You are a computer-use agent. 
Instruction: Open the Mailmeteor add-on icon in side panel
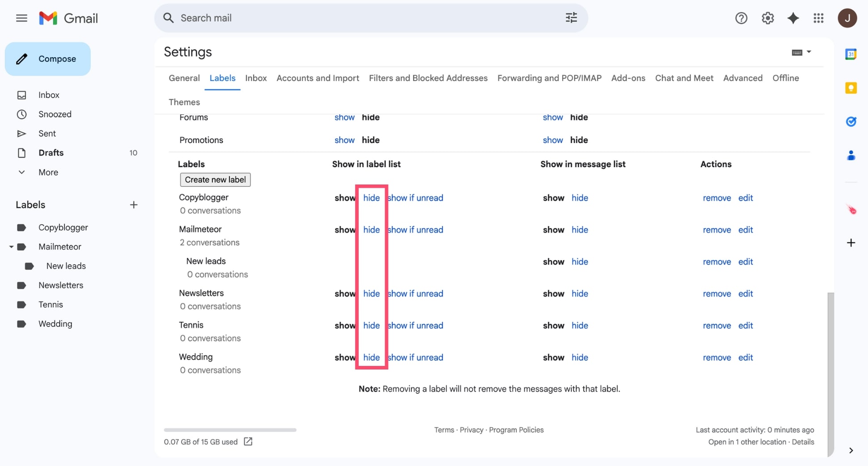[851, 210]
